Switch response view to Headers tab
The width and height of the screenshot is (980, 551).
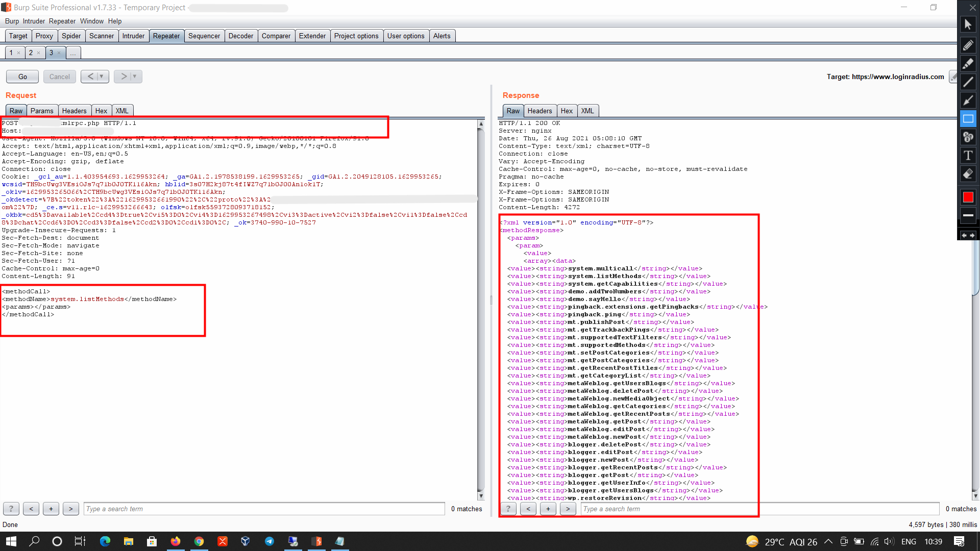tap(540, 111)
